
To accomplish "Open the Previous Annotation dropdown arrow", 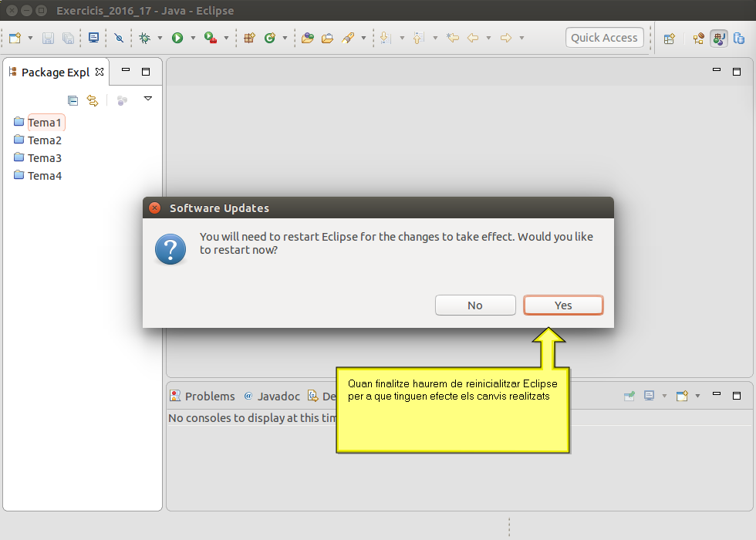I will click(x=435, y=38).
